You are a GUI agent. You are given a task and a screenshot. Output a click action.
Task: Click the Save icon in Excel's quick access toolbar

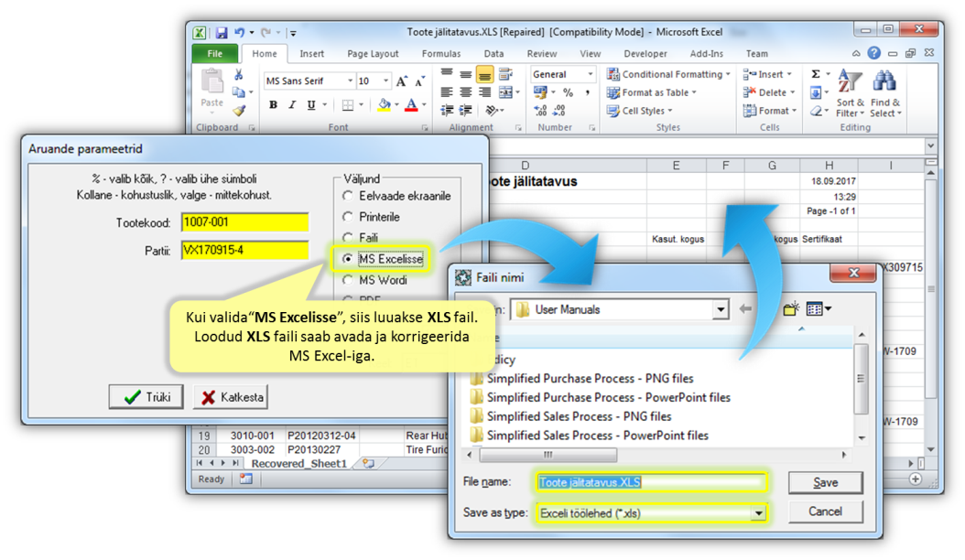click(221, 33)
